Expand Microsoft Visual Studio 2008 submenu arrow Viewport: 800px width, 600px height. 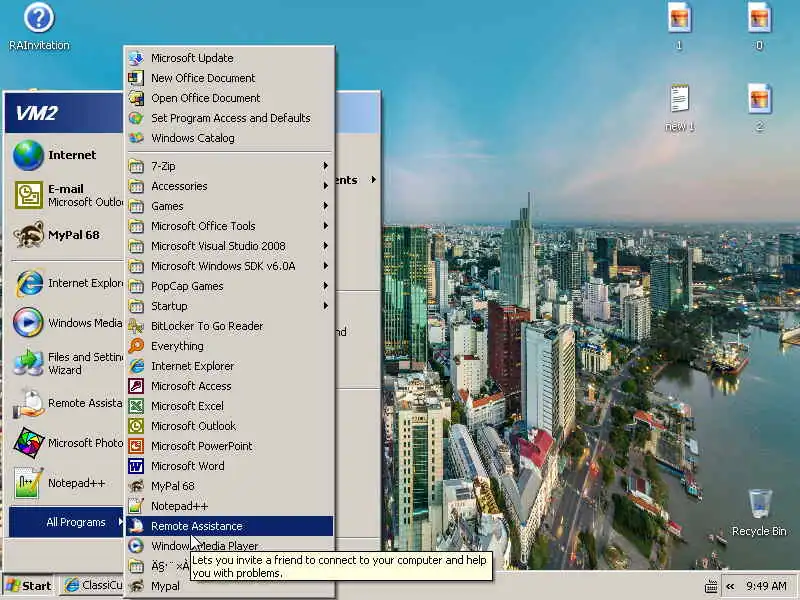[326, 246]
